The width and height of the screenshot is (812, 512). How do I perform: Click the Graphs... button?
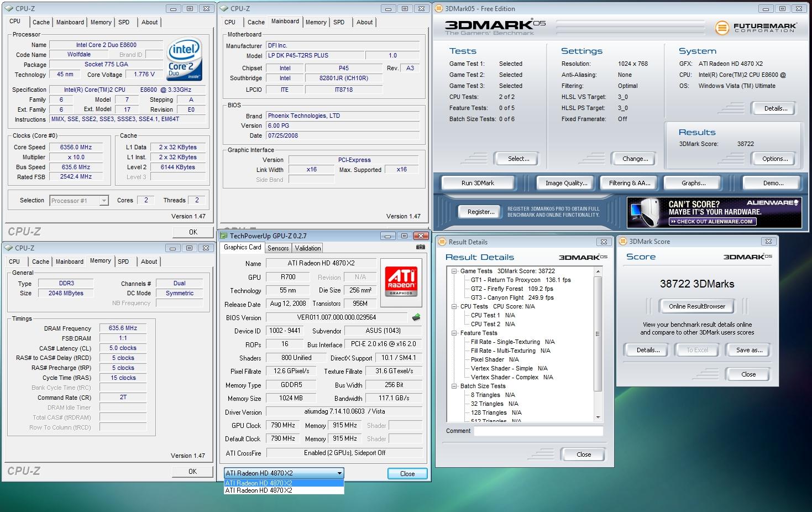[x=693, y=183]
